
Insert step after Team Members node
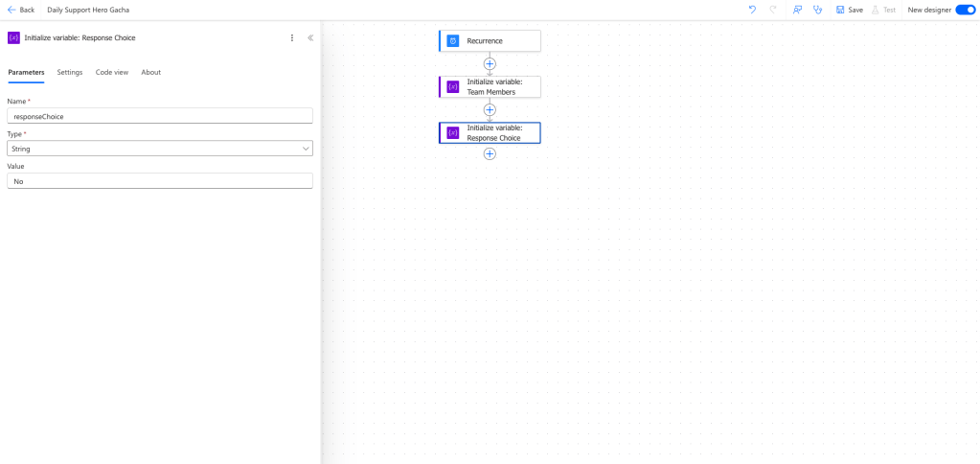(490, 109)
